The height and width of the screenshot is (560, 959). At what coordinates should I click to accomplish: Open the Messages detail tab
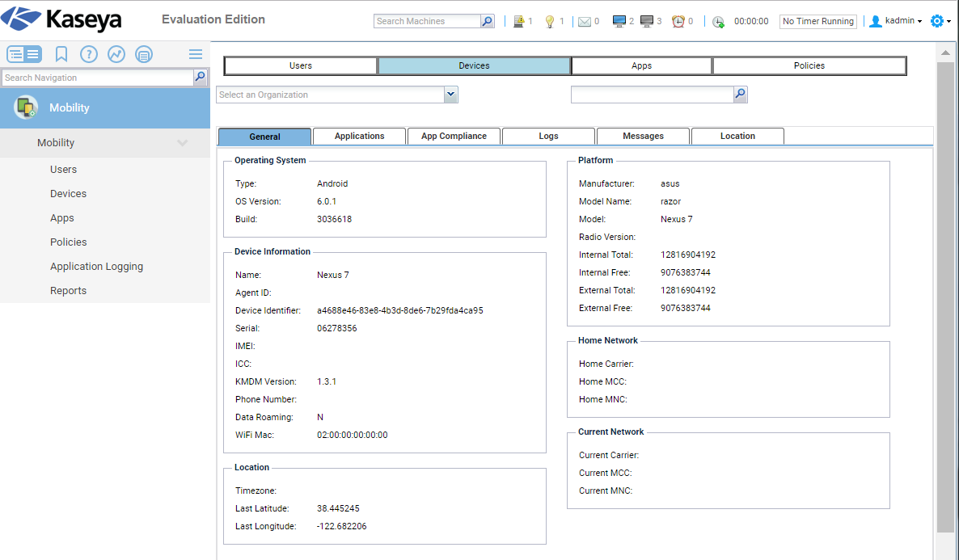[x=643, y=136]
